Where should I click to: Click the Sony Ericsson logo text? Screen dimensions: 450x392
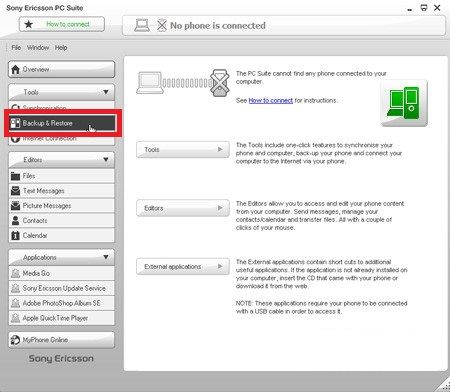click(x=61, y=359)
